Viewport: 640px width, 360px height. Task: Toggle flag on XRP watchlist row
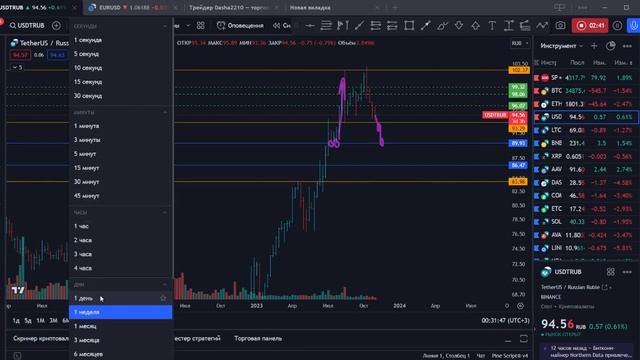537,156
